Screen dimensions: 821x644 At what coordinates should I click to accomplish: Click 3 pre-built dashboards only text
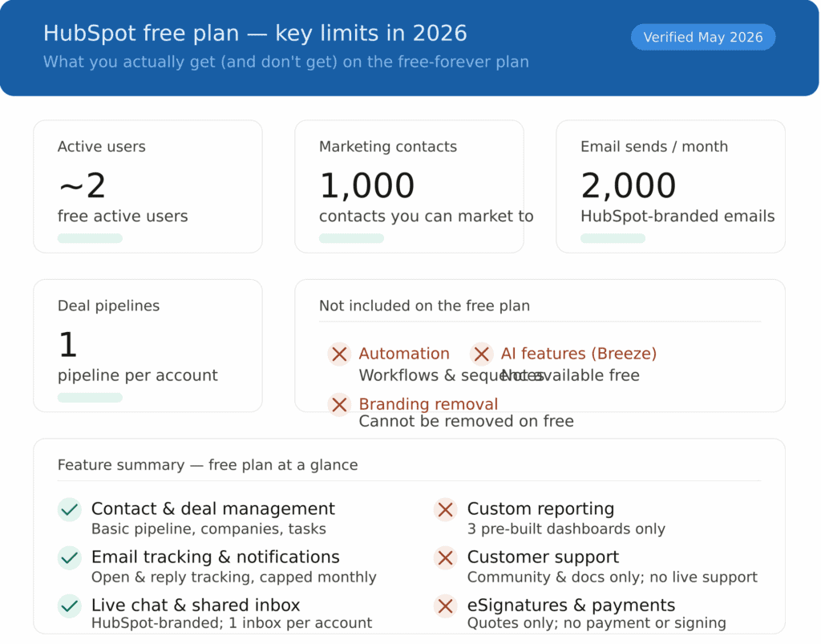(566, 529)
